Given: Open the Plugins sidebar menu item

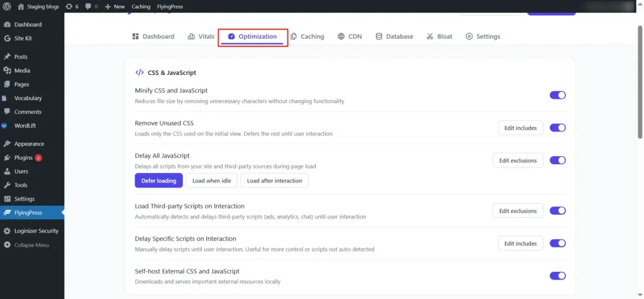Looking at the screenshot, I should 23,157.
